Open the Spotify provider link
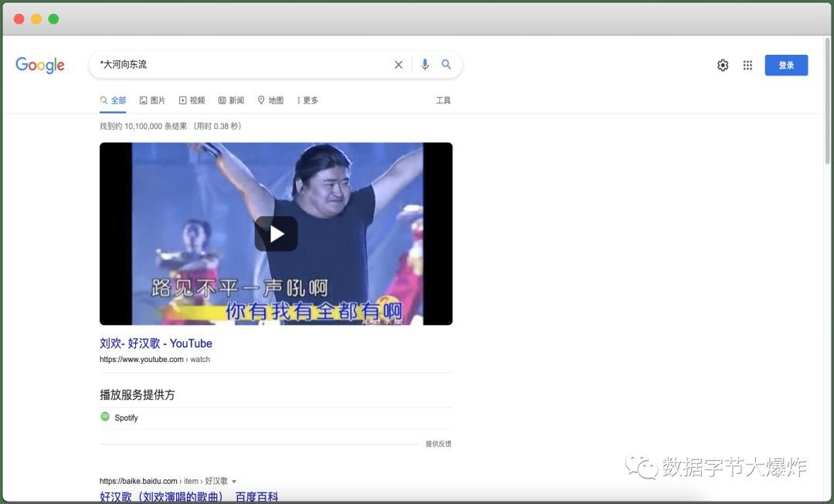 click(126, 418)
